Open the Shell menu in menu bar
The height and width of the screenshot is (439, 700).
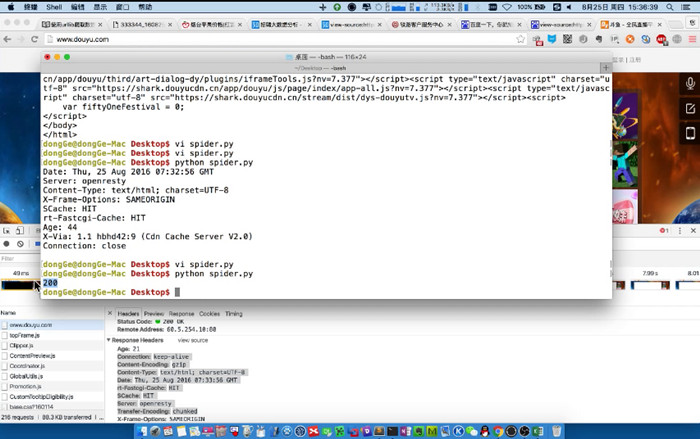click(54, 7)
